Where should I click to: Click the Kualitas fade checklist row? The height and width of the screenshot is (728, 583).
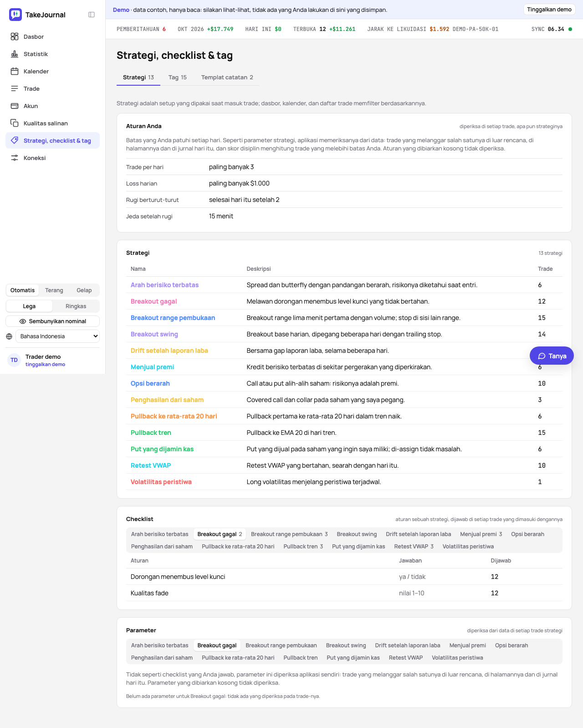coord(344,593)
